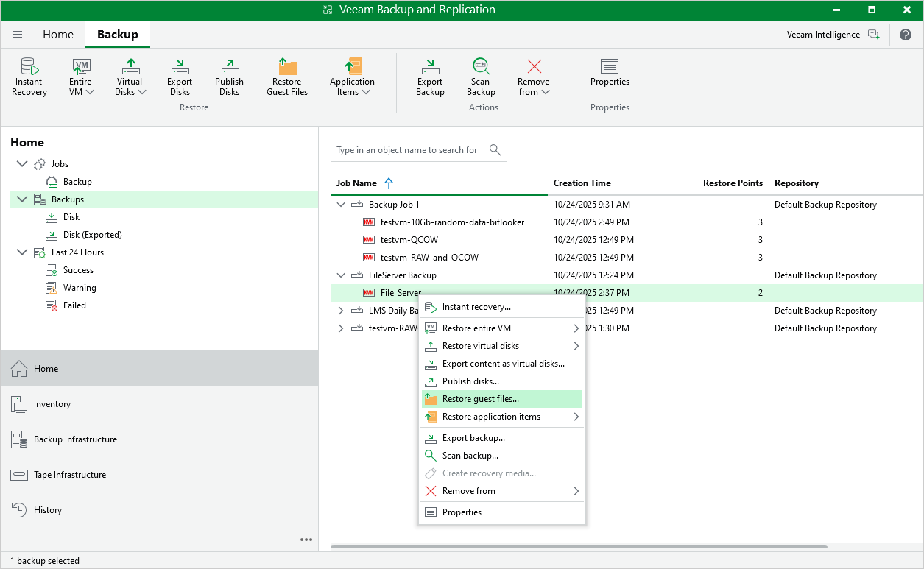Open the Home navigation pane
This screenshot has width=924, height=569.
(x=159, y=368)
